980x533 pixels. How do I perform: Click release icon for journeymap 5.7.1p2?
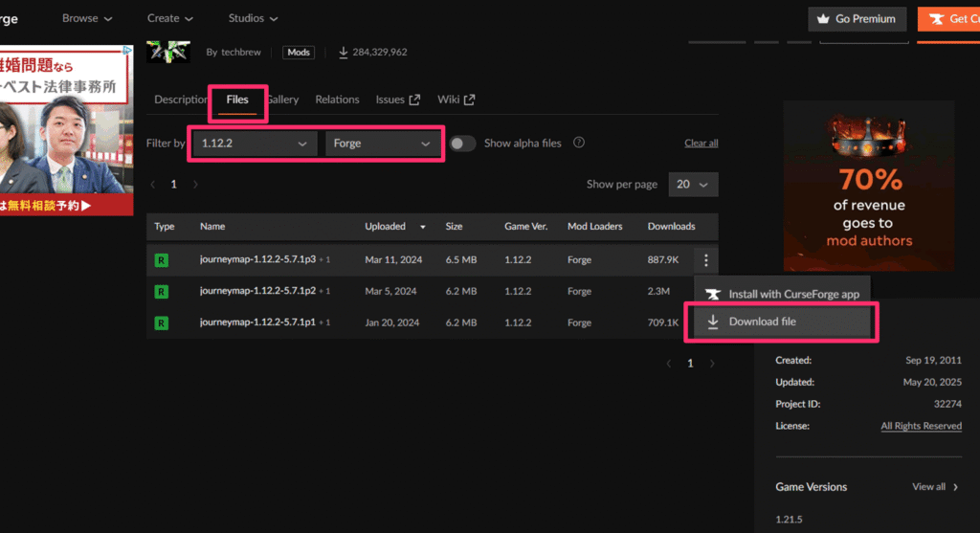tap(161, 291)
